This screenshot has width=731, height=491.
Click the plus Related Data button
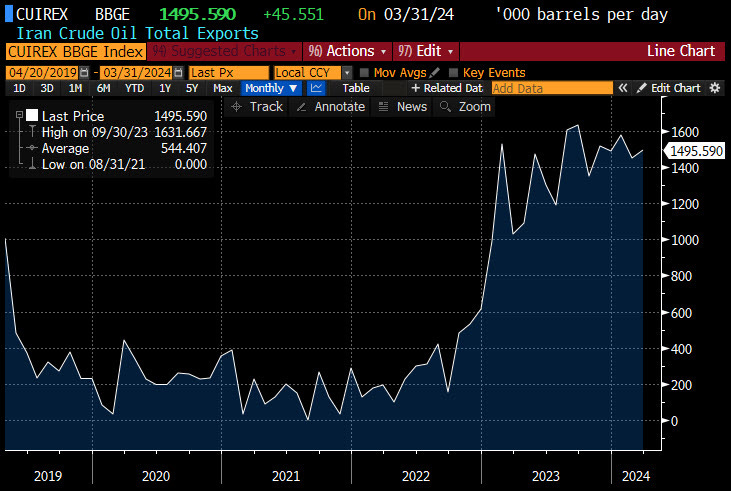coord(447,88)
